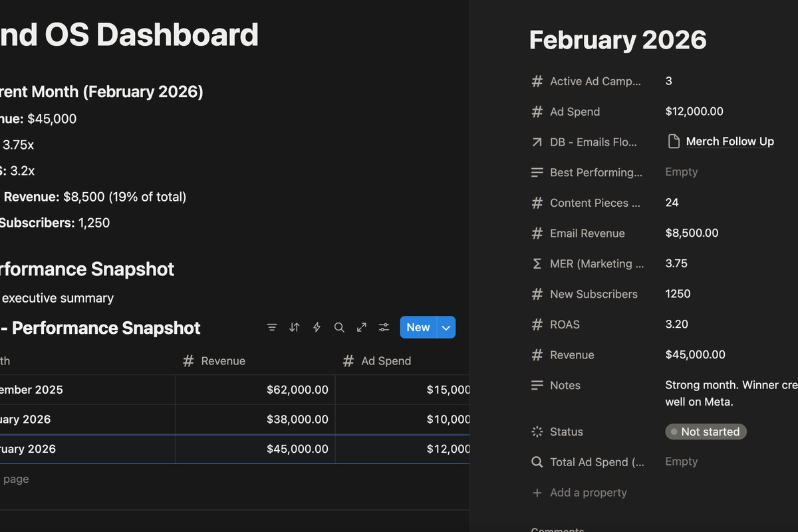Expand the dropdown arrow beside New button

446,327
